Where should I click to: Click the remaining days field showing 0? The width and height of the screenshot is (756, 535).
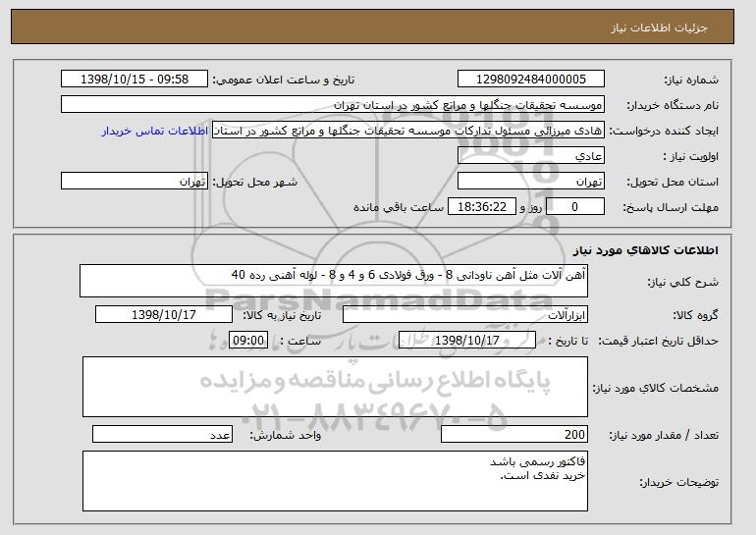click(x=574, y=207)
